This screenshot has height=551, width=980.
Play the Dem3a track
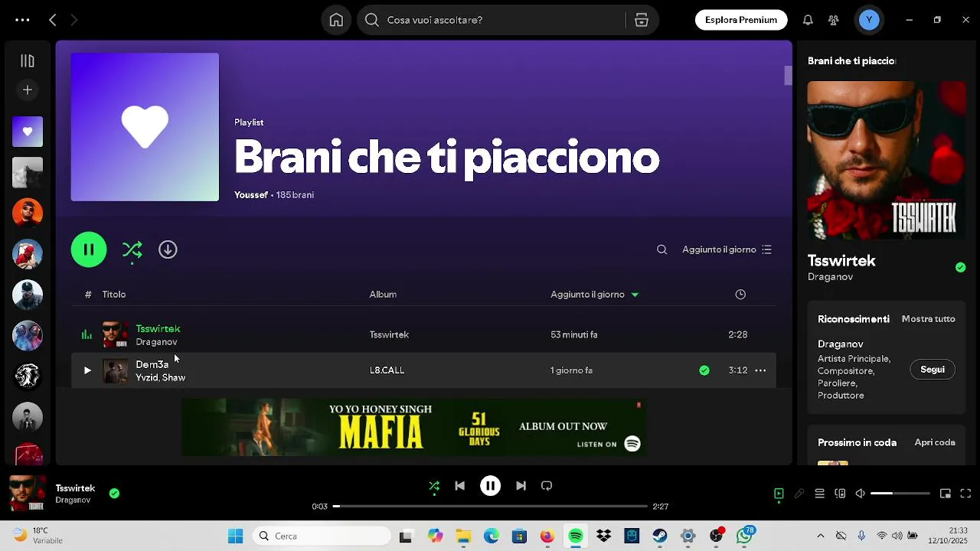87,370
